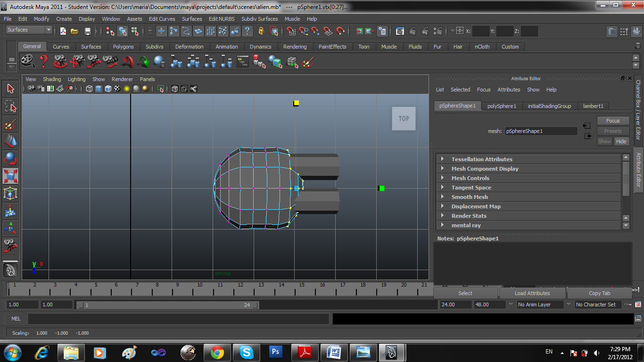Activate the Scale tool cube icon
The height and width of the screenshot is (362, 644).
10,176
